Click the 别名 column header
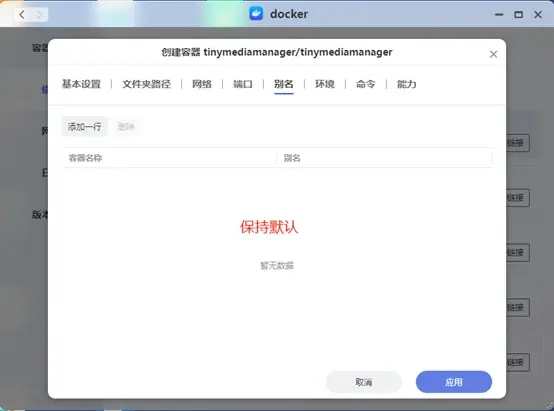 click(x=384, y=158)
